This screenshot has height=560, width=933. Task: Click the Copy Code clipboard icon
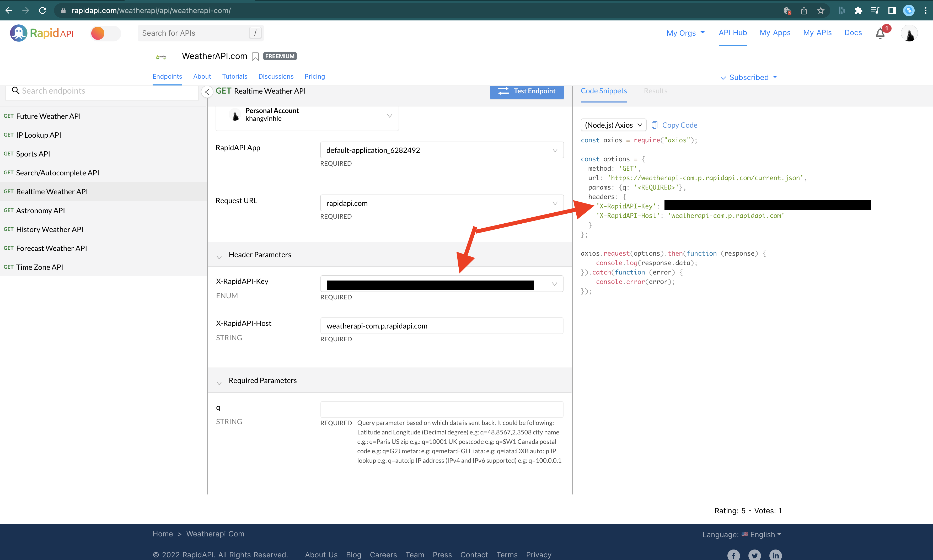tap(655, 125)
